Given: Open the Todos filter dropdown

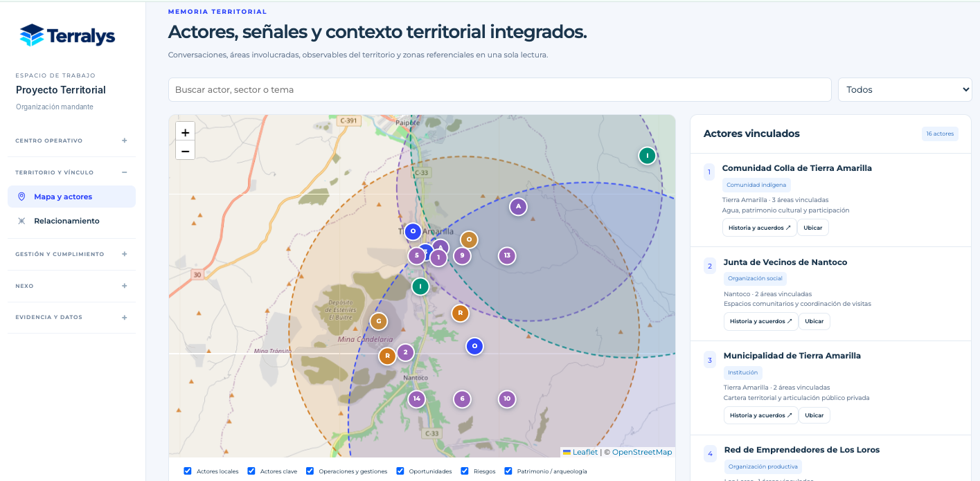Looking at the screenshot, I should point(905,89).
